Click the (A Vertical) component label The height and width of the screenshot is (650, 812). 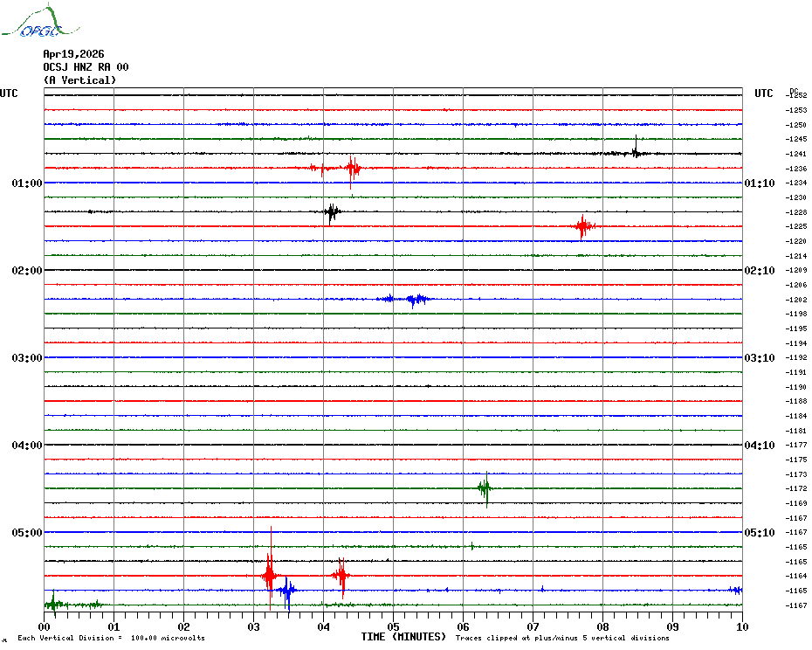click(x=79, y=80)
